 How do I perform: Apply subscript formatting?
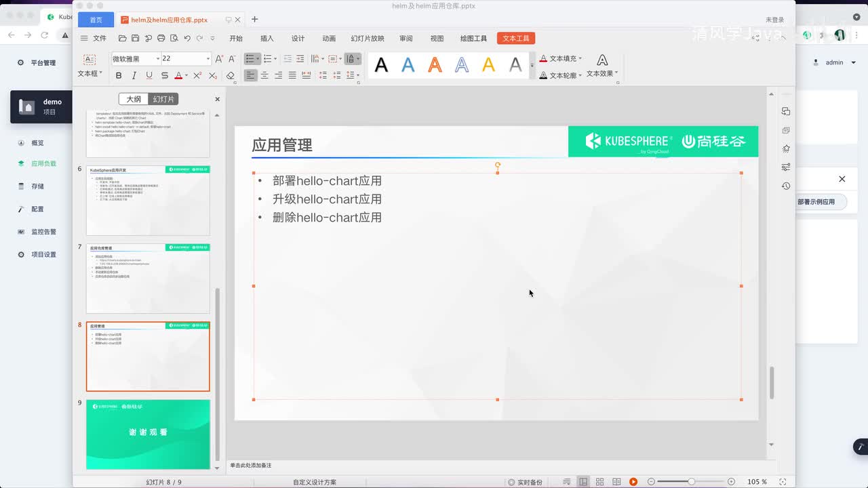point(213,75)
